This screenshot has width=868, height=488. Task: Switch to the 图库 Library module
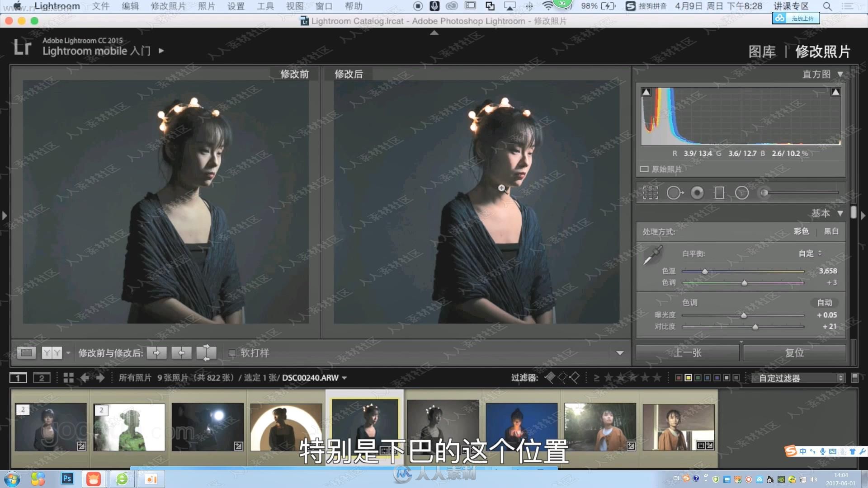pos(762,52)
